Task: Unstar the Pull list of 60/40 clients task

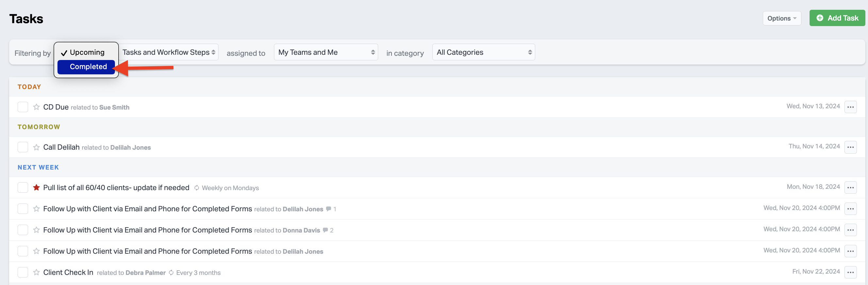Action: tap(36, 187)
